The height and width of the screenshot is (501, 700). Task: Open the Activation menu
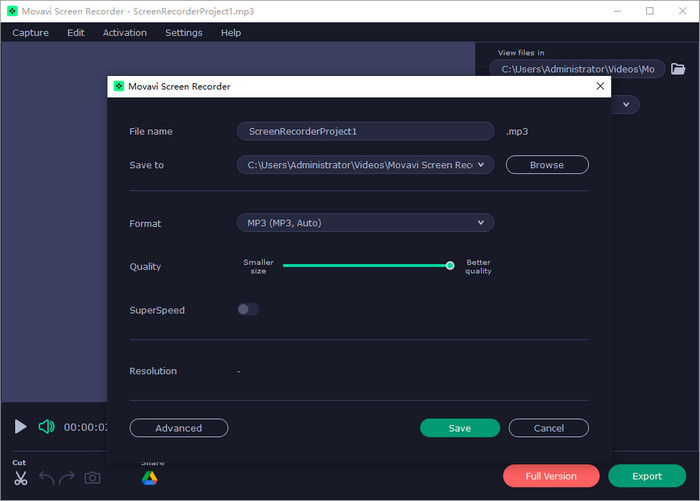[x=125, y=33]
